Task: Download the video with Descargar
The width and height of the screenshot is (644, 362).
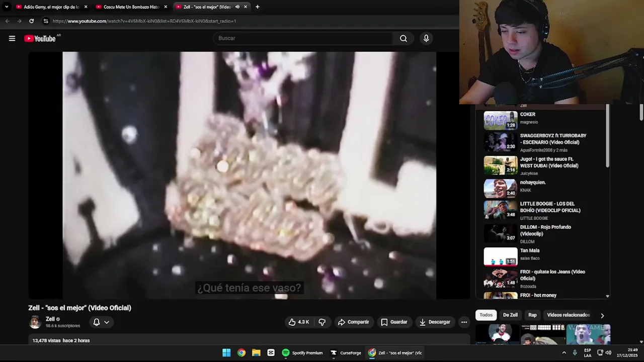Action: pyautogui.click(x=435, y=322)
